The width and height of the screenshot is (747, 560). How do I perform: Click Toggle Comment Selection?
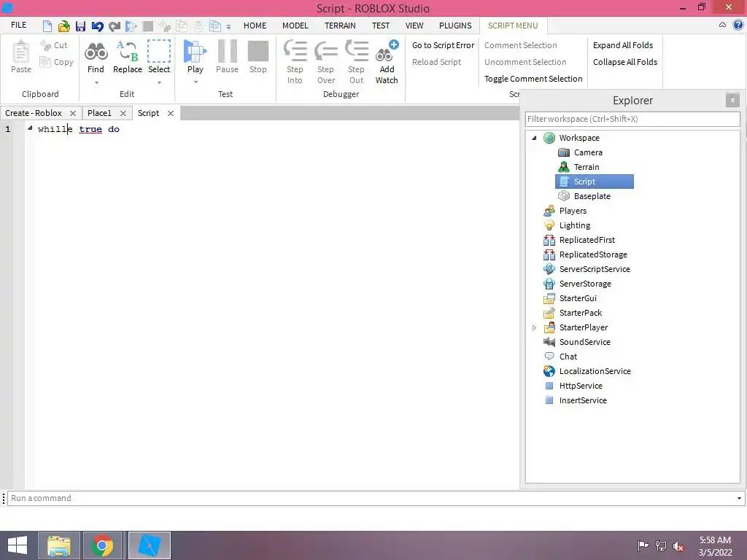[533, 79]
